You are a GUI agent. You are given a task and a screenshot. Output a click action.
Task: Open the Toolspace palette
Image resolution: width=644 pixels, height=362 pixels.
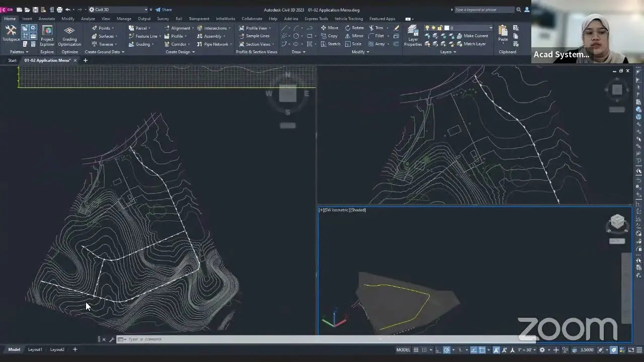(11, 34)
